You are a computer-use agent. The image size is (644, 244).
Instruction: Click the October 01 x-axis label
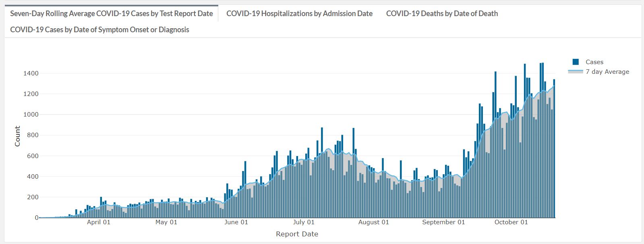click(x=511, y=222)
